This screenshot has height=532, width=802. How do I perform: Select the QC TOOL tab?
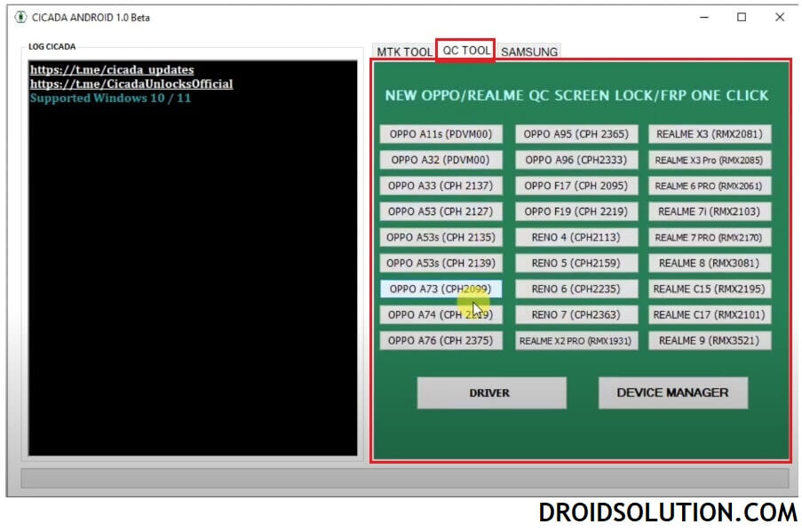click(x=465, y=51)
